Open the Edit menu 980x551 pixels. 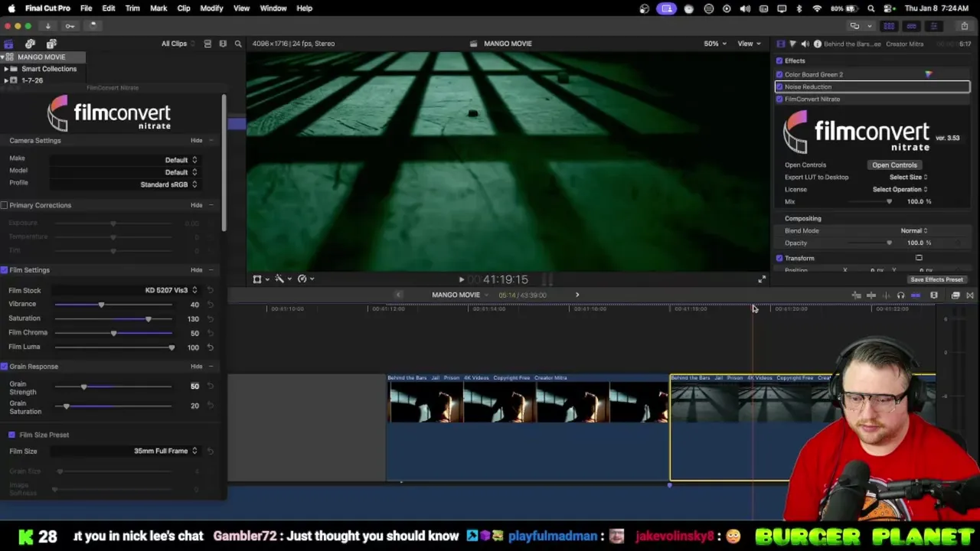[109, 8]
